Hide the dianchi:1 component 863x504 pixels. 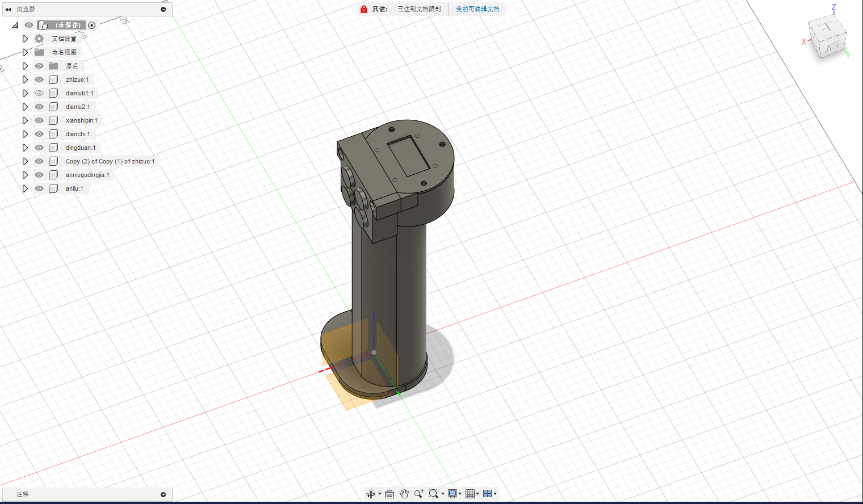39,134
